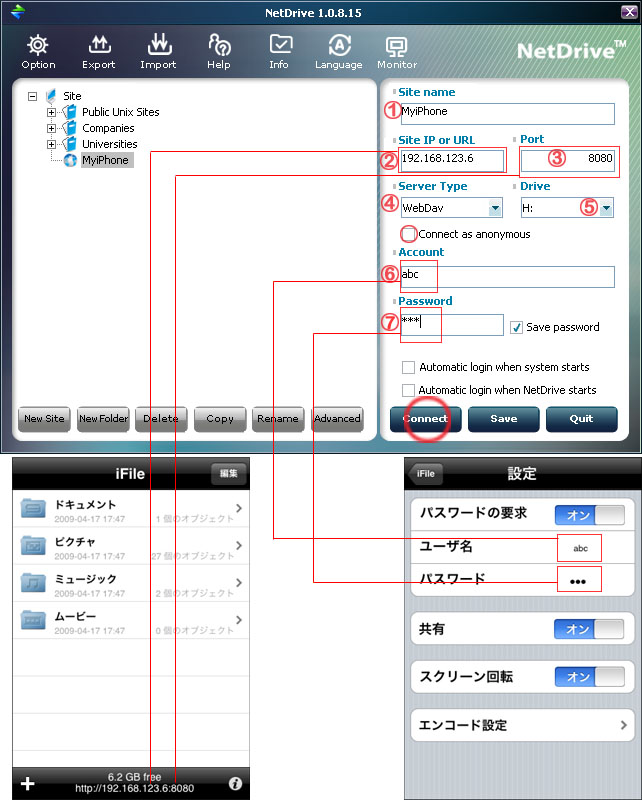Collapse the root Site tree node

tap(33, 96)
